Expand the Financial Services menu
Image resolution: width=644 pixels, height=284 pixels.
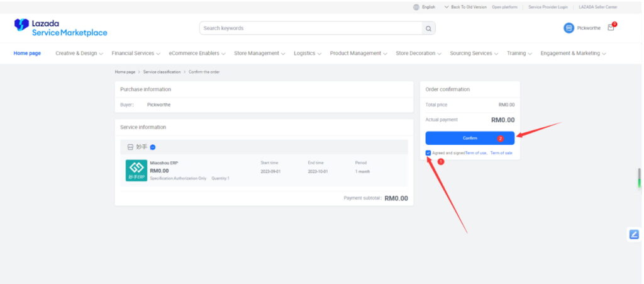coord(136,54)
